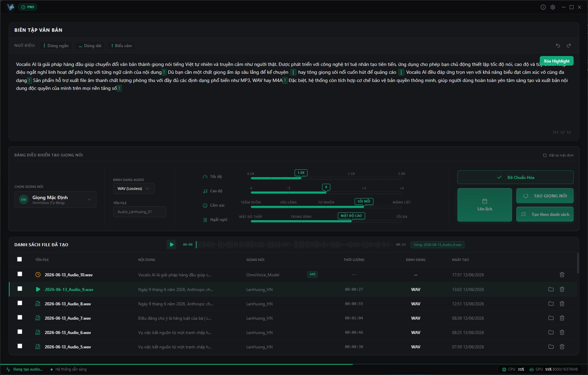The height and width of the screenshot is (375, 588).
Task: Insert a Dừng ngắn short pause
Action: (x=56, y=46)
